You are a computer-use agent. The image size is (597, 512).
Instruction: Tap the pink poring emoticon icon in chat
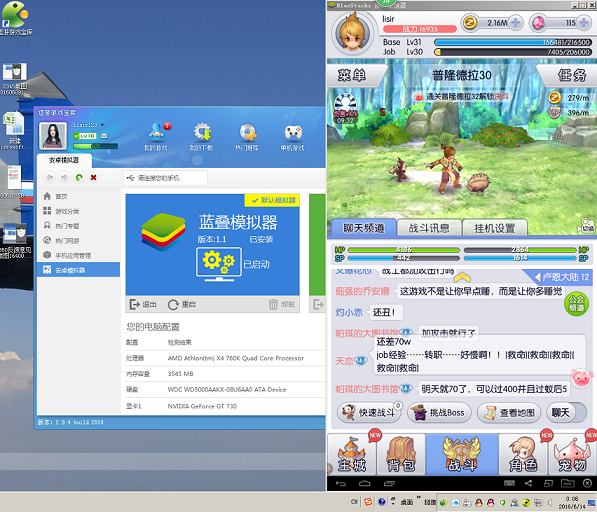pos(582,378)
